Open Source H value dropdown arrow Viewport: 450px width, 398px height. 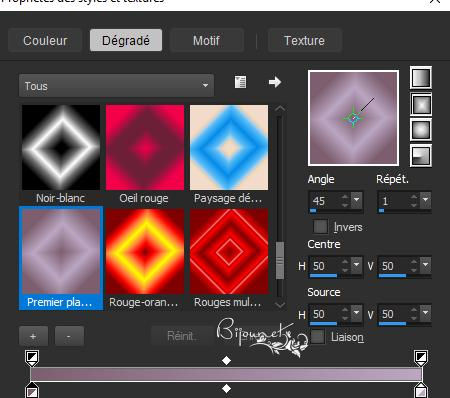357,313
